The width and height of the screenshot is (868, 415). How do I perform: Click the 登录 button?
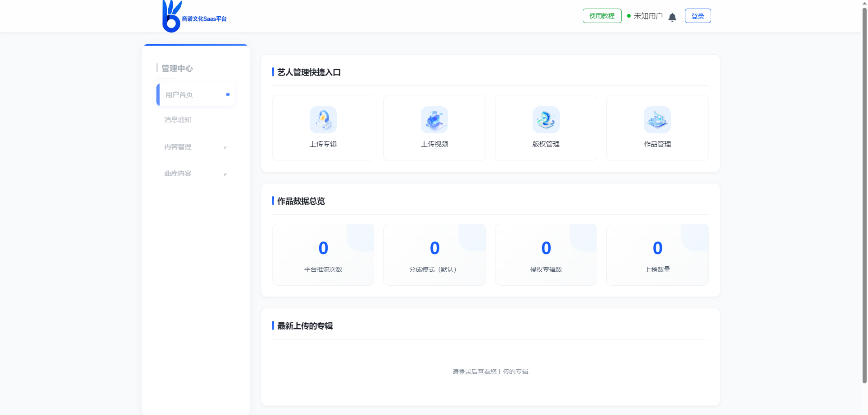pyautogui.click(x=698, y=16)
